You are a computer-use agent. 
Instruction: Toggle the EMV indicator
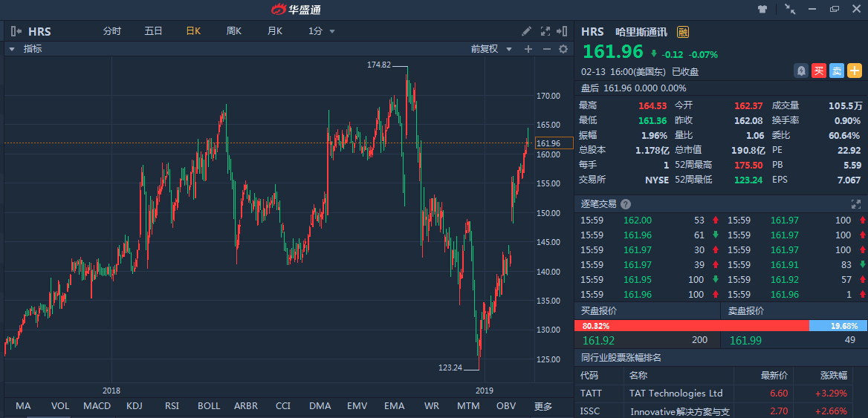tap(357, 406)
